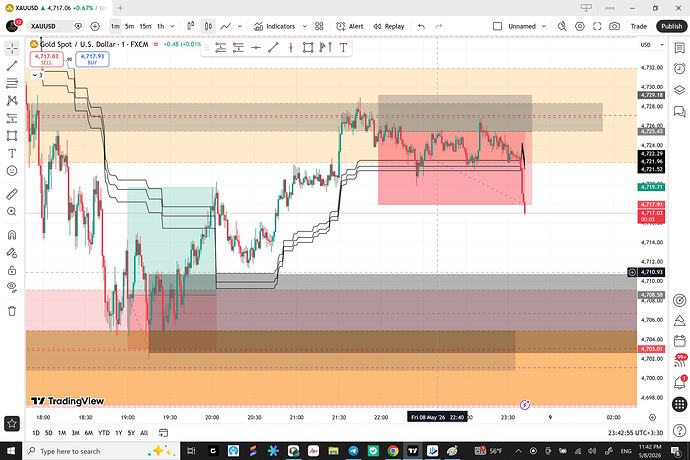Create an Alert from toolbar
The height and width of the screenshot is (460, 690).
pos(350,26)
